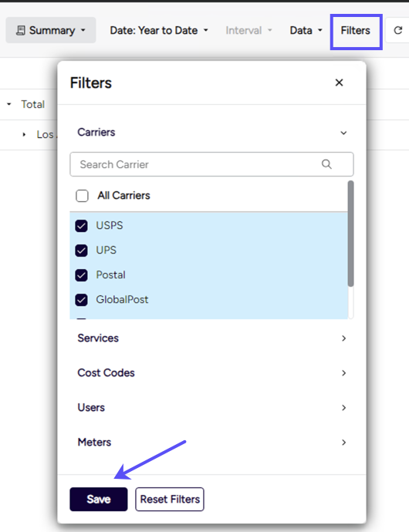The image size is (409, 532).
Task: Click the magnifier icon in carrier search
Action: click(x=326, y=164)
